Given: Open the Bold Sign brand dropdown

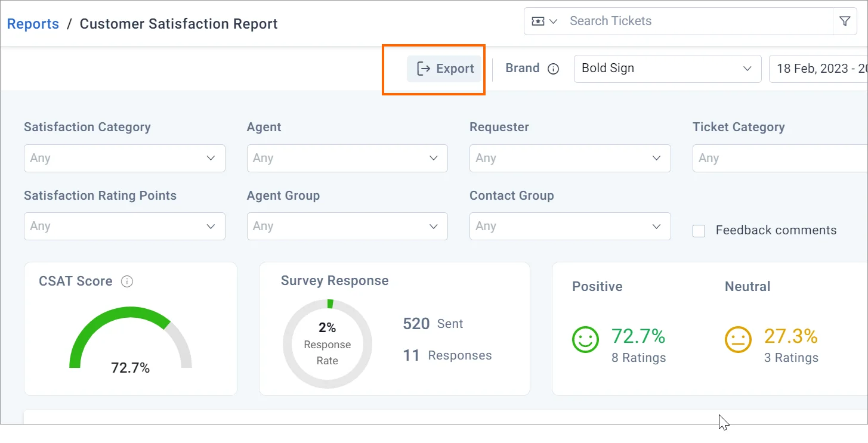Looking at the screenshot, I should tap(667, 69).
